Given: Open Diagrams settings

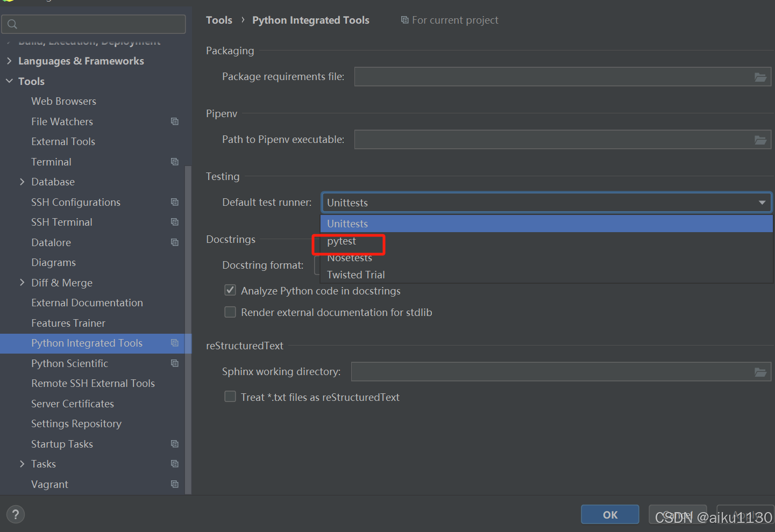Looking at the screenshot, I should pos(53,262).
